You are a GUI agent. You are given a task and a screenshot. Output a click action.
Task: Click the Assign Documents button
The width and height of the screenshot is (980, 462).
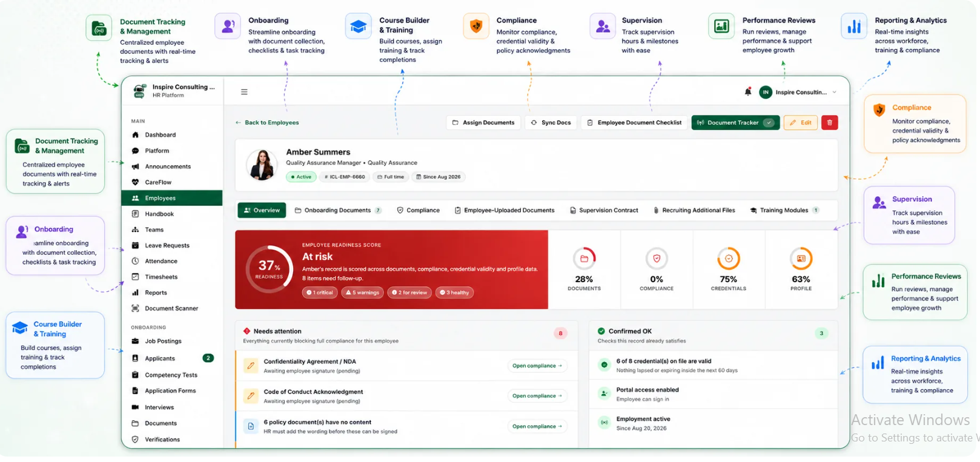[x=483, y=122]
